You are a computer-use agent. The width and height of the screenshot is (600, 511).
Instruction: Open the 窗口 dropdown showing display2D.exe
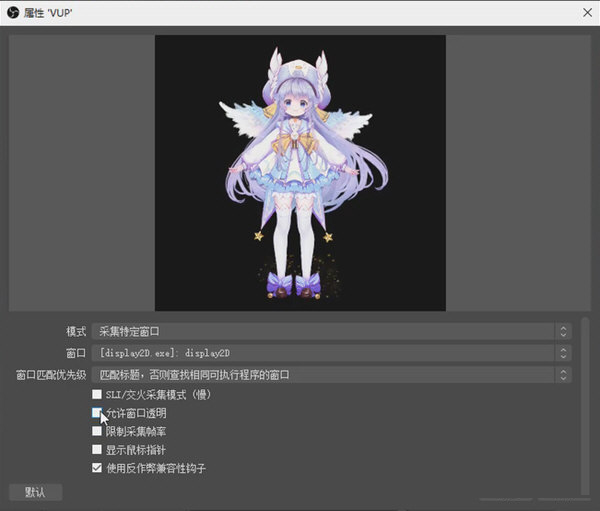[331, 353]
